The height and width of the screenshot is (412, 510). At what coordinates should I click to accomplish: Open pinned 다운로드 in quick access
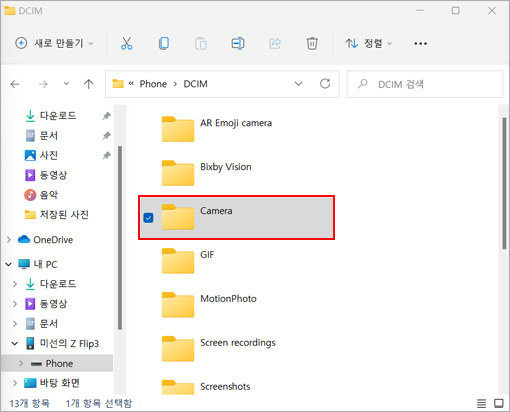(x=58, y=116)
